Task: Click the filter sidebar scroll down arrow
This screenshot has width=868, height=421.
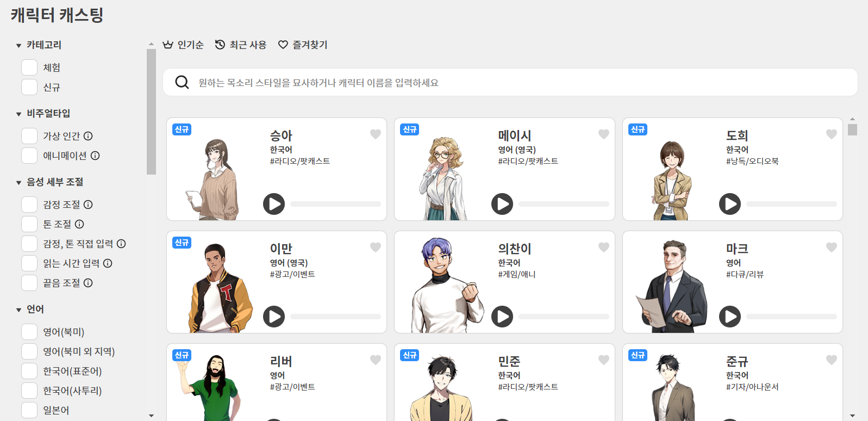Action: point(151,416)
